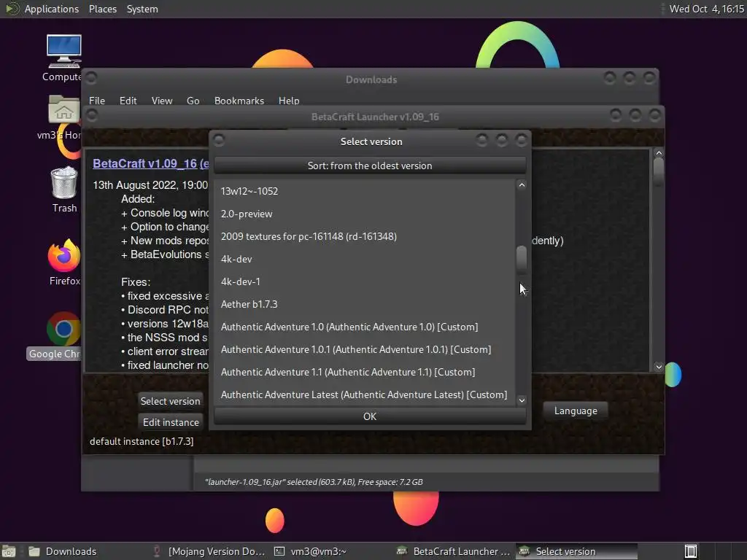This screenshot has height=560, width=747.
Task: Click the default instance [b1.7.3] label
Action: pos(142,441)
